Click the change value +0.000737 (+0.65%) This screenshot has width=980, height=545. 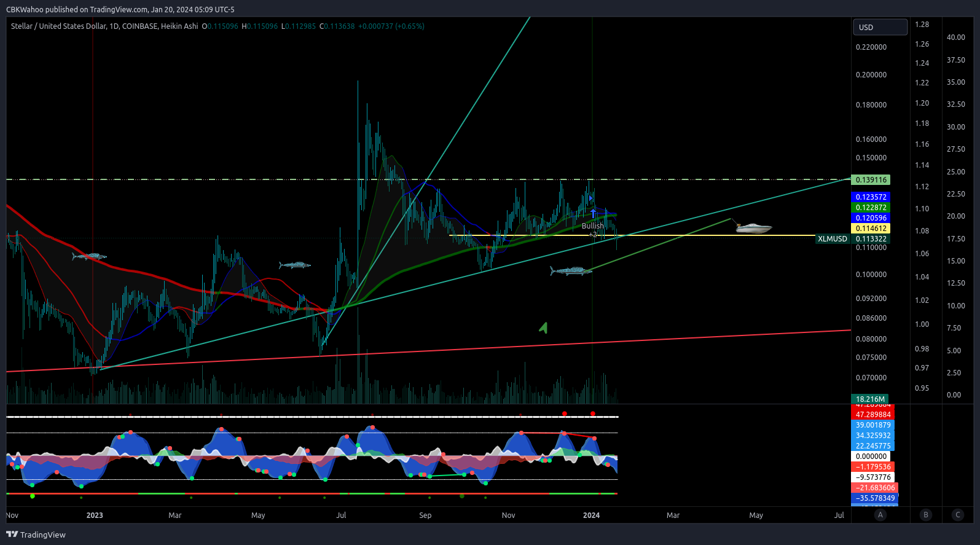391,26
